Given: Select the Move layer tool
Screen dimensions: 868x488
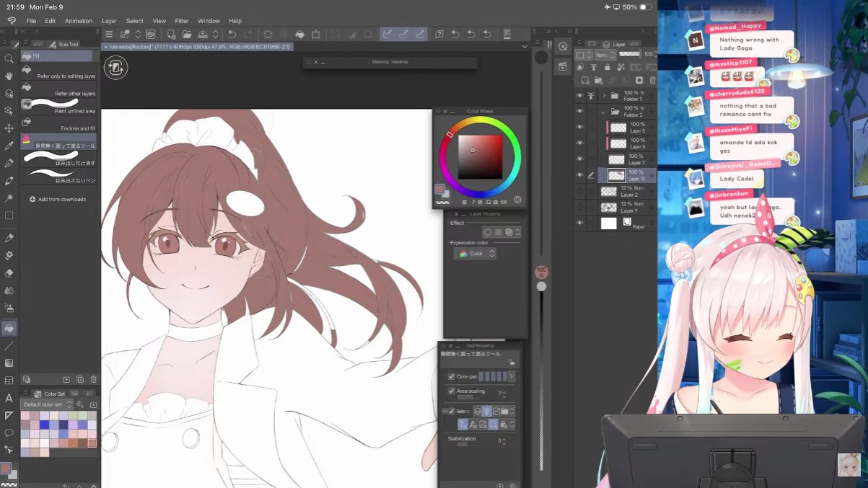Looking at the screenshot, I should [x=9, y=128].
